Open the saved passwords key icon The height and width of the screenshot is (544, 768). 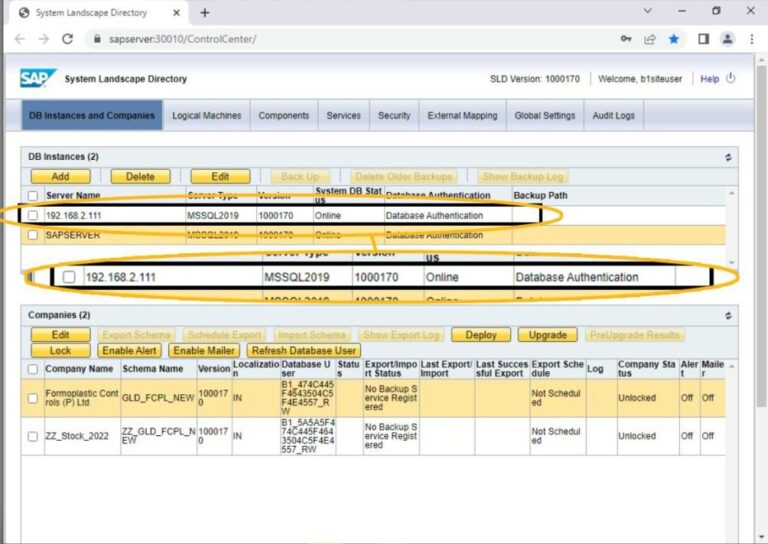pyautogui.click(x=626, y=39)
